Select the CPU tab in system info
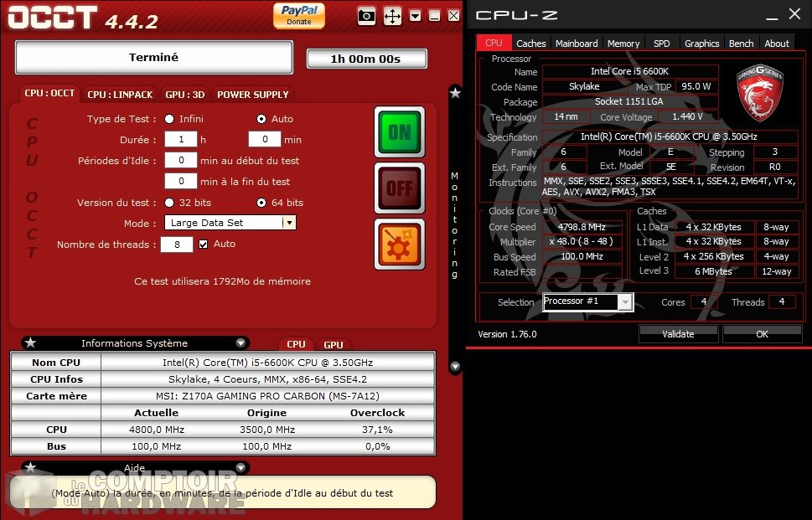The width and height of the screenshot is (812, 520). [296, 344]
